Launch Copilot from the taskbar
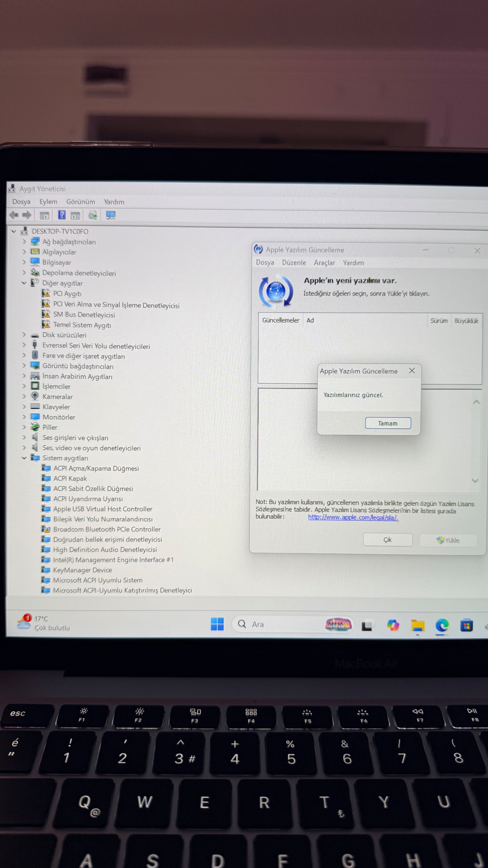The width and height of the screenshot is (488, 868). coord(393,625)
